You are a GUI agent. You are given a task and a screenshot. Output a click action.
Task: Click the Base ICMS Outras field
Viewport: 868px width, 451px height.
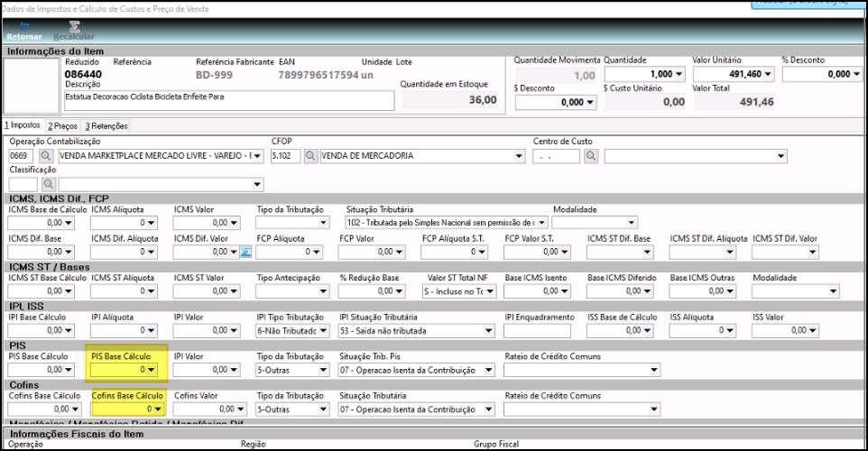coord(703,291)
